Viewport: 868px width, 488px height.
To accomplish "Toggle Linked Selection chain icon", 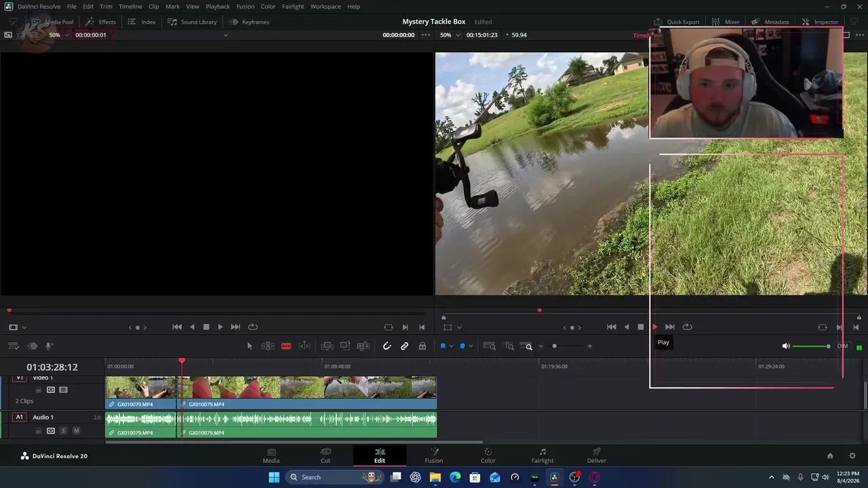I will (404, 346).
